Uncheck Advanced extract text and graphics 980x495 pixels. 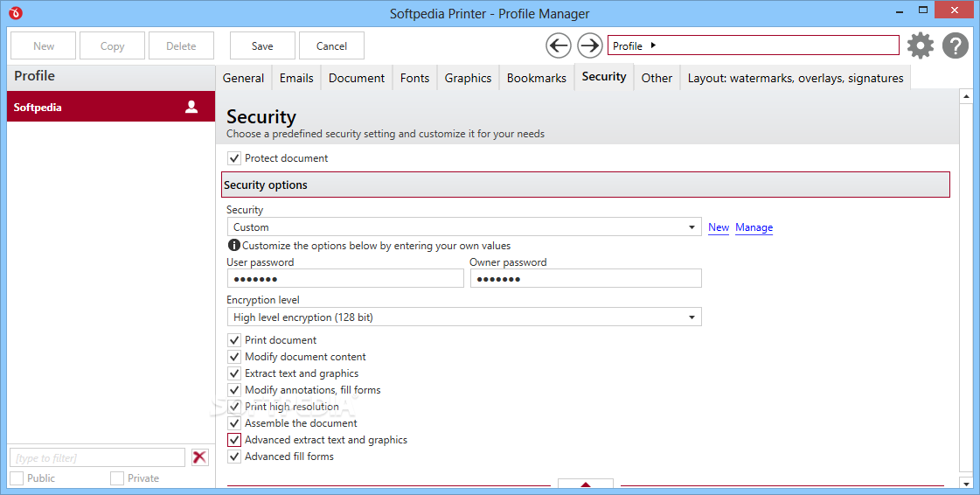[233, 440]
